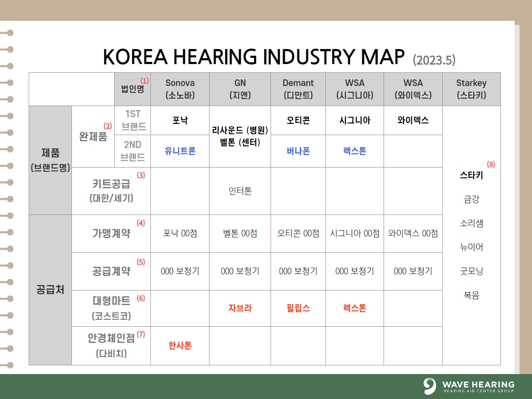Screen dimensions: 532x399
Task: Click 000 보청기 in the GN column
Action: (x=240, y=271)
